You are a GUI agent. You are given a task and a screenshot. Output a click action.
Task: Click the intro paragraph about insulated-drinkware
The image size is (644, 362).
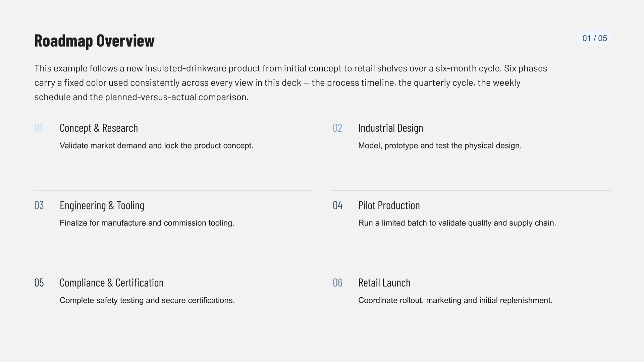tap(290, 82)
